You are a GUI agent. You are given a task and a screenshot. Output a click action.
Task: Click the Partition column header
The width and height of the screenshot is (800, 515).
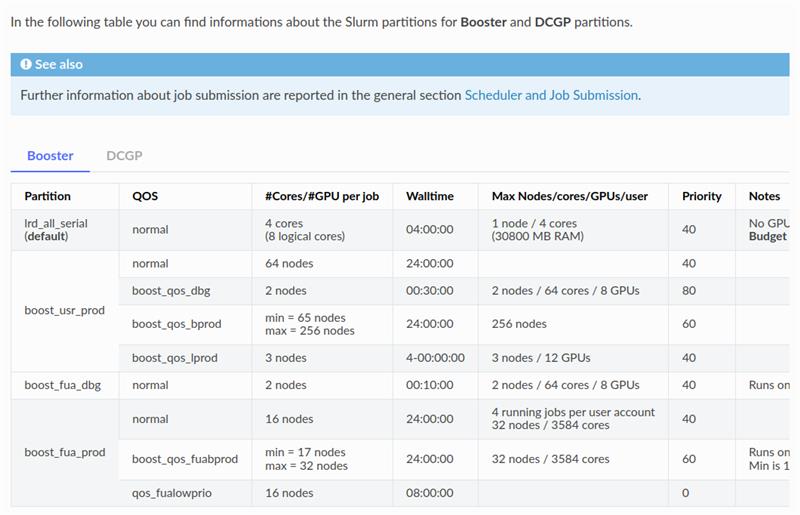coord(48,196)
